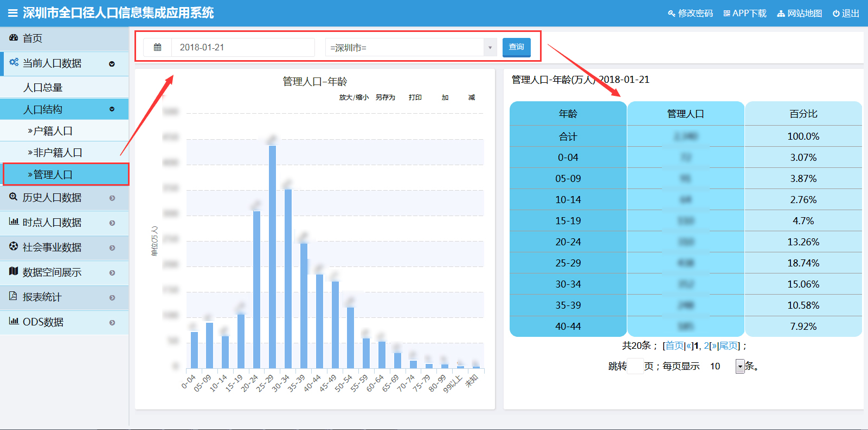Viewport: 868px width, 430px height.
Task: Click 退出 to log out
Action: [846, 14]
